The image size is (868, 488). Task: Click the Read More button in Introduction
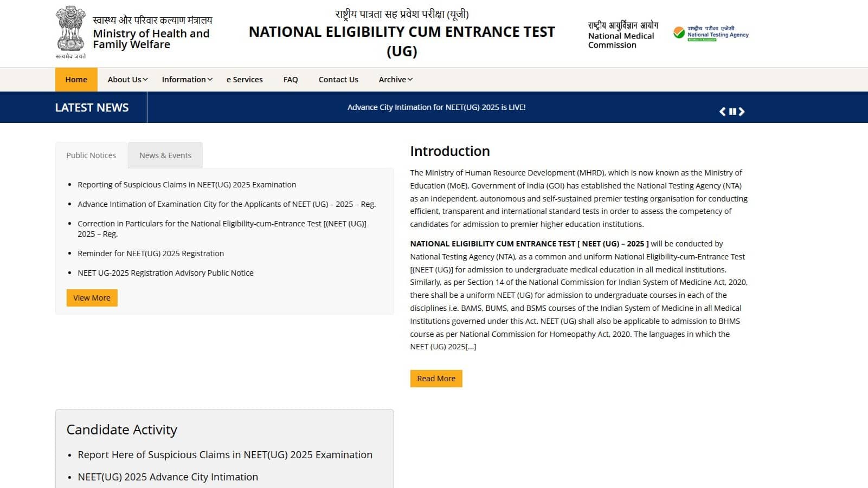pos(436,378)
